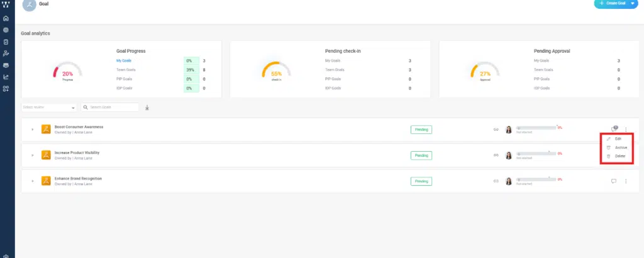Click link icon on Boost Consumer Awareness row
Screen dimensions: 644x258
[496, 130]
